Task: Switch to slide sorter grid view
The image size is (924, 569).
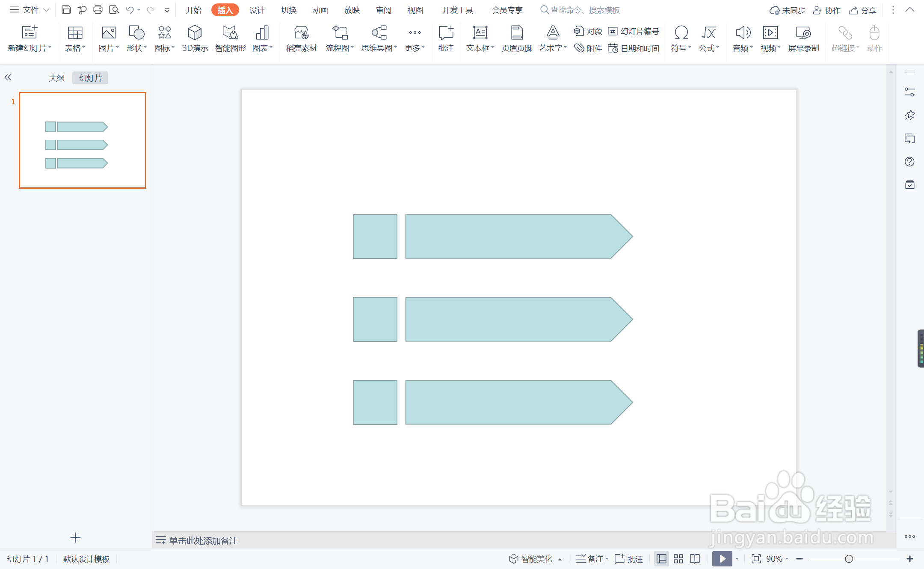Action: pos(678,559)
